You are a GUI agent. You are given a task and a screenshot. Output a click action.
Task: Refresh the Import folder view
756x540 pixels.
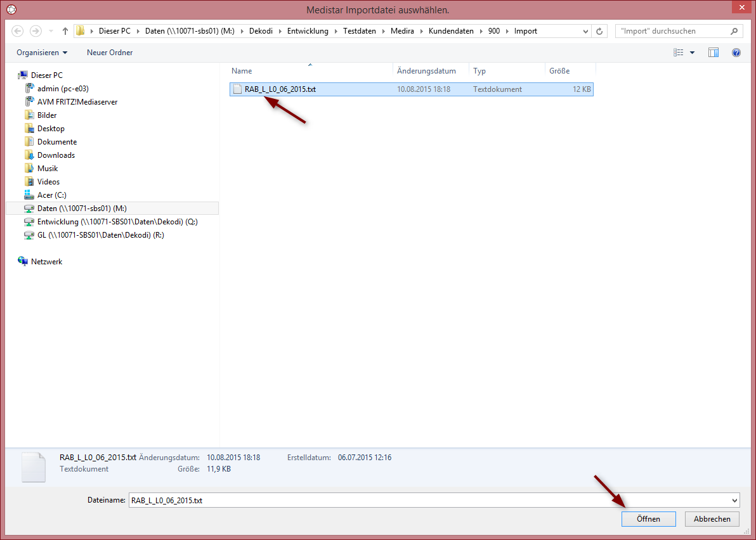pos(599,31)
